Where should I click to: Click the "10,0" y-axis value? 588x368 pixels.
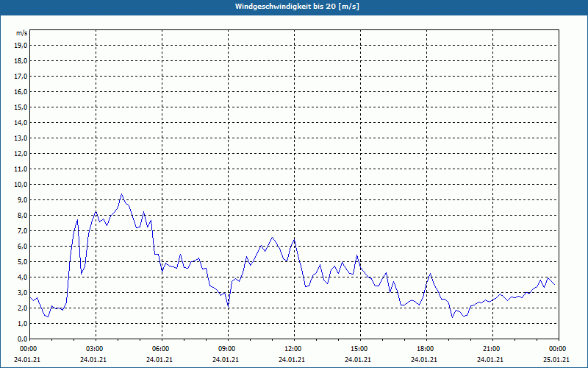click(x=21, y=185)
